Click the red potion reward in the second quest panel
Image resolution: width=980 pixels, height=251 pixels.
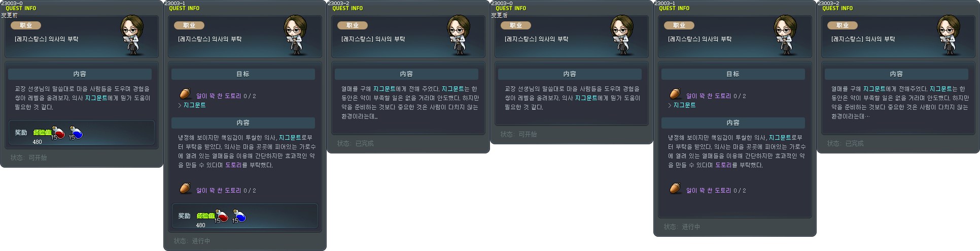[222, 216]
